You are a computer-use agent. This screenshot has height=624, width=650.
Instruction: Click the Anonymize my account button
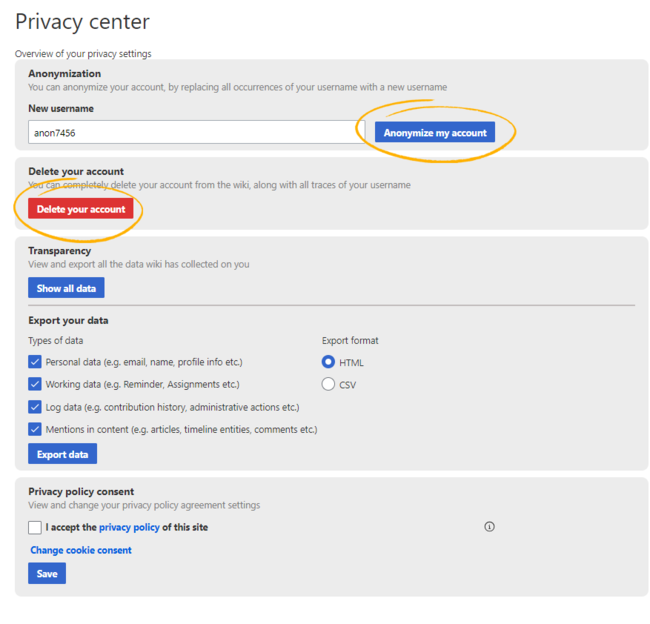pyautogui.click(x=434, y=132)
